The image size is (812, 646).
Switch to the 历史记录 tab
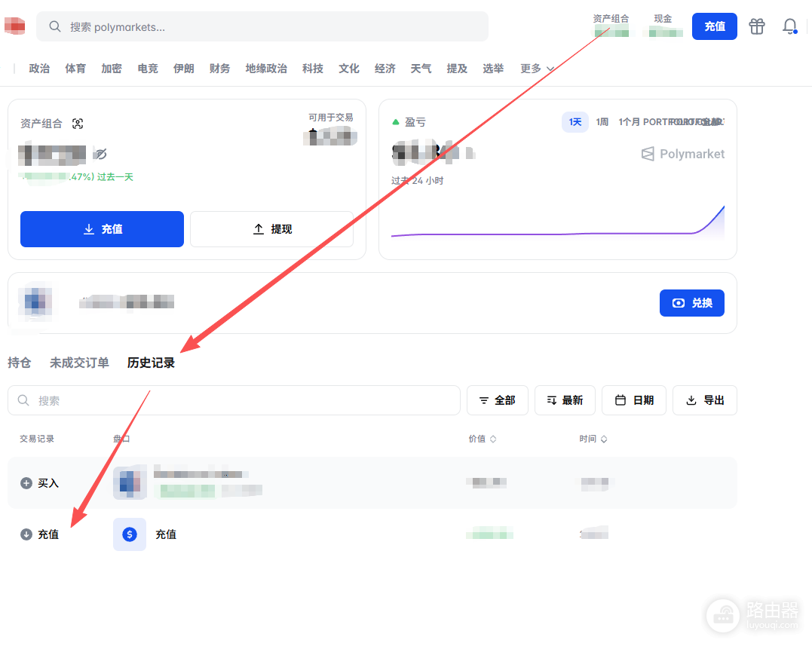tap(152, 363)
